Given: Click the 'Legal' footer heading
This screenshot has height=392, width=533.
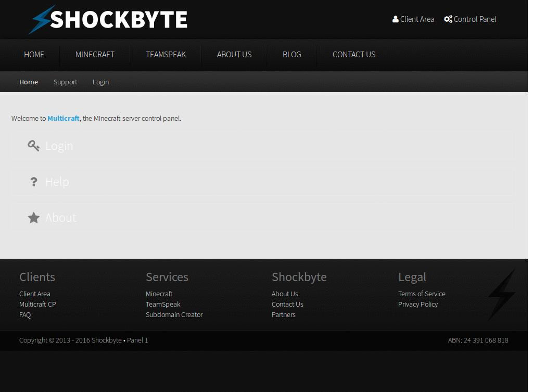Looking at the screenshot, I should 412,277.
